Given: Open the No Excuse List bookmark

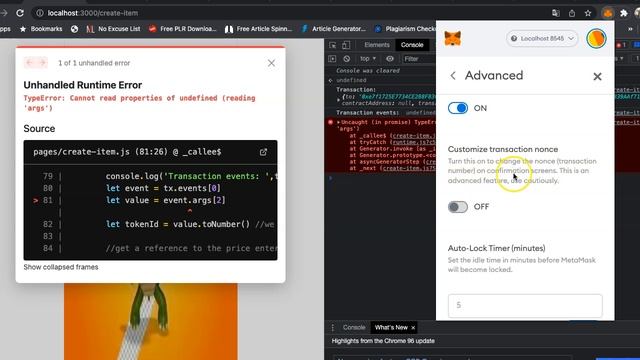Looking at the screenshot, I should (x=113, y=29).
